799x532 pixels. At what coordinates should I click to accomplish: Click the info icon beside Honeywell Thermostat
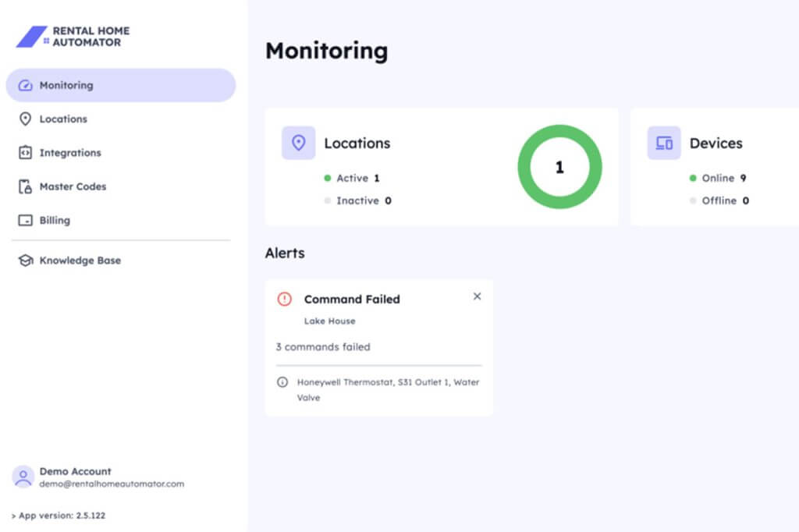tap(282, 382)
